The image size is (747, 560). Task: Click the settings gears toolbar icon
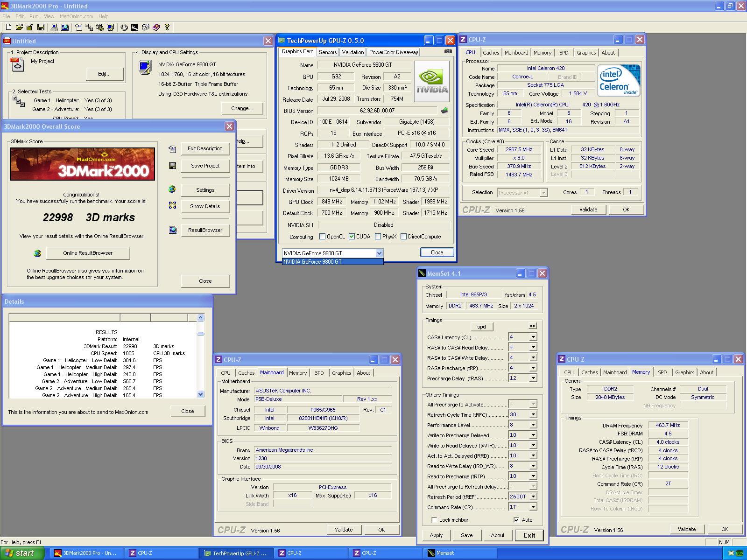100,27
